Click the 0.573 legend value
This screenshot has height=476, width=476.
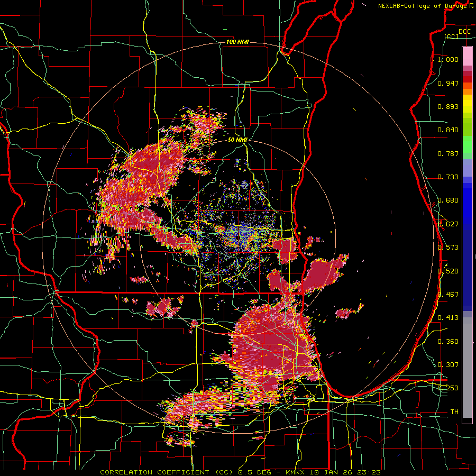pyautogui.click(x=448, y=248)
